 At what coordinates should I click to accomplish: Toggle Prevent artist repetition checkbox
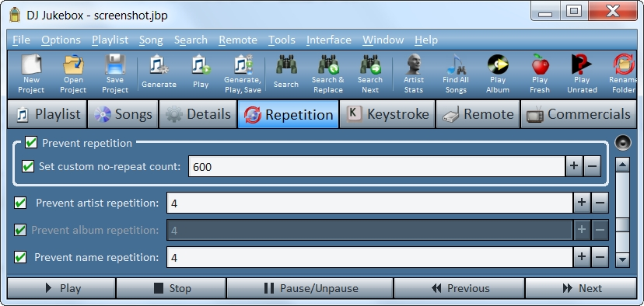20,203
